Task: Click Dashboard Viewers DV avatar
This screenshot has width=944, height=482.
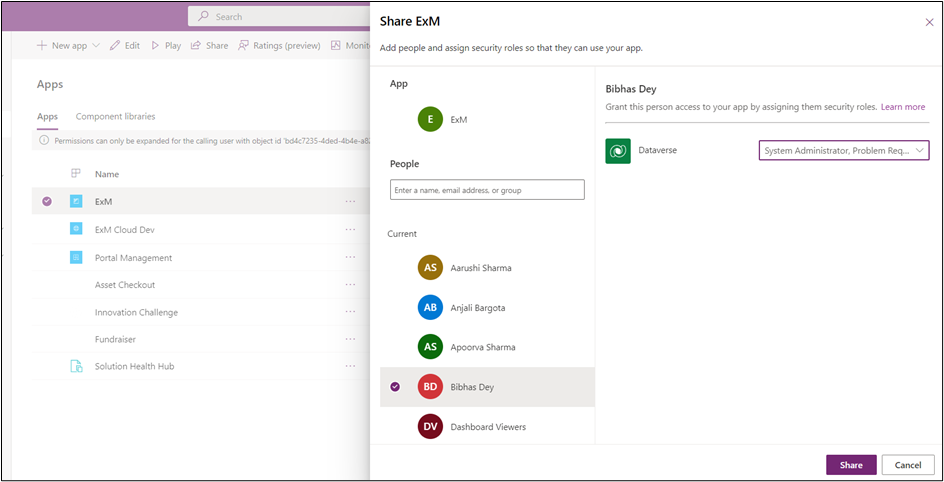Action: pos(430,427)
